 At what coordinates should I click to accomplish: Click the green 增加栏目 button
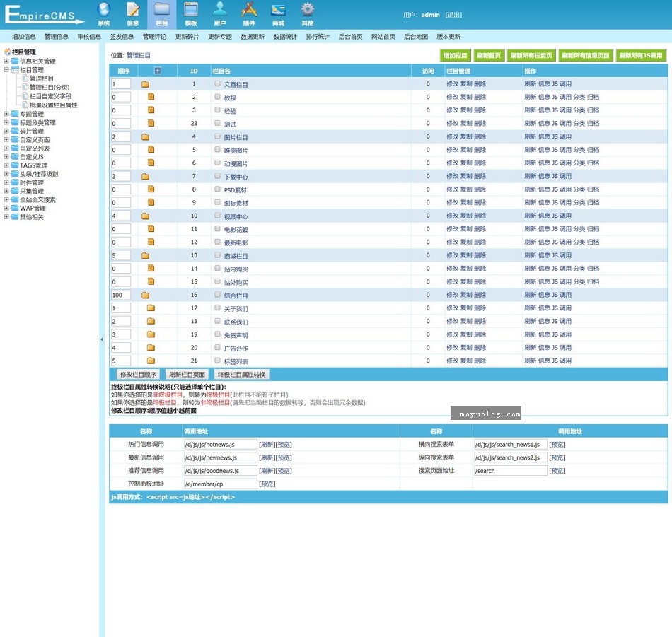pyautogui.click(x=455, y=55)
